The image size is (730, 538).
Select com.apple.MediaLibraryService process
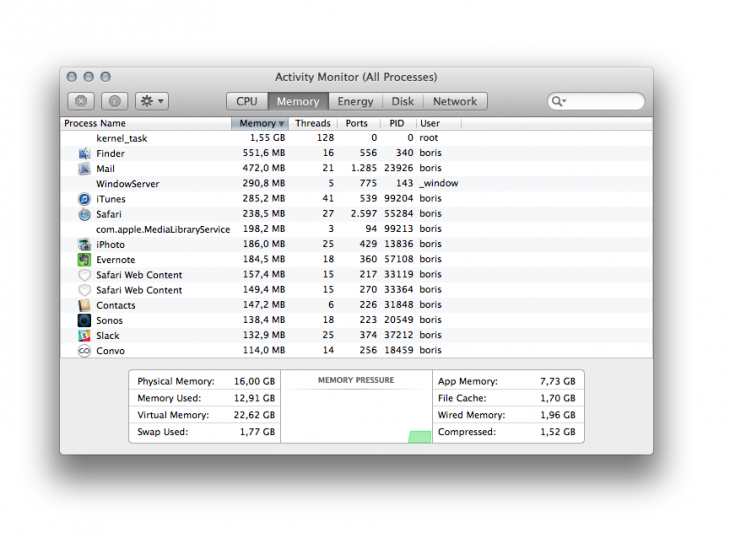pos(163,229)
